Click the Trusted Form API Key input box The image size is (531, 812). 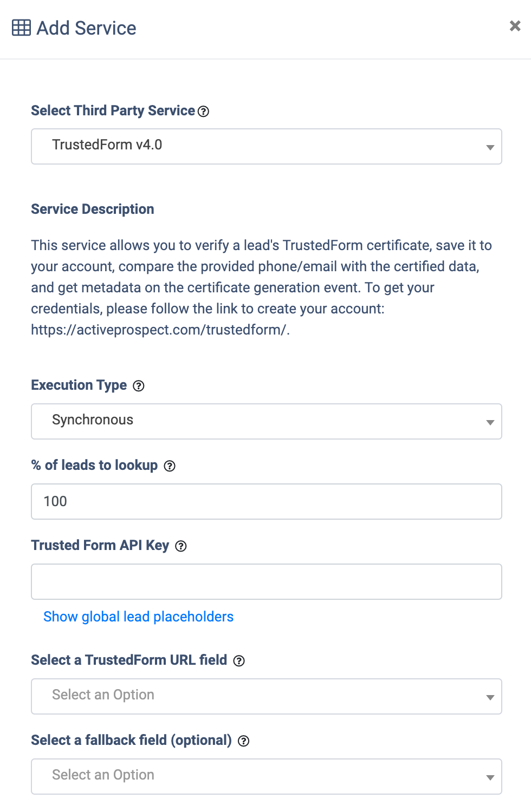pyautogui.click(x=266, y=581)
